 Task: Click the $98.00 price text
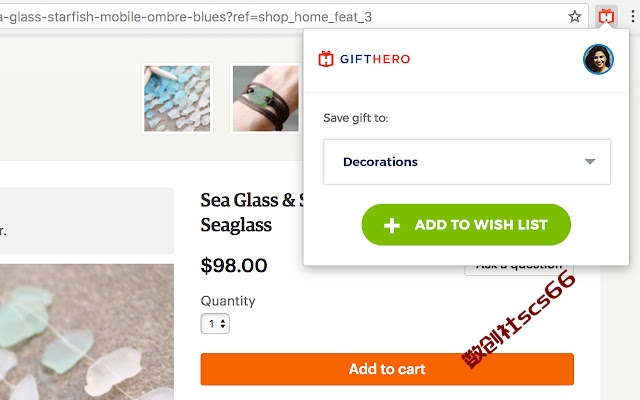point(234,266)
